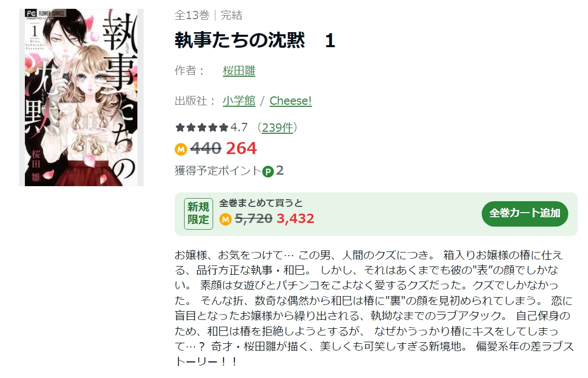
Task: View the 239件 reviews link
Action: click(x=277, y=128)
